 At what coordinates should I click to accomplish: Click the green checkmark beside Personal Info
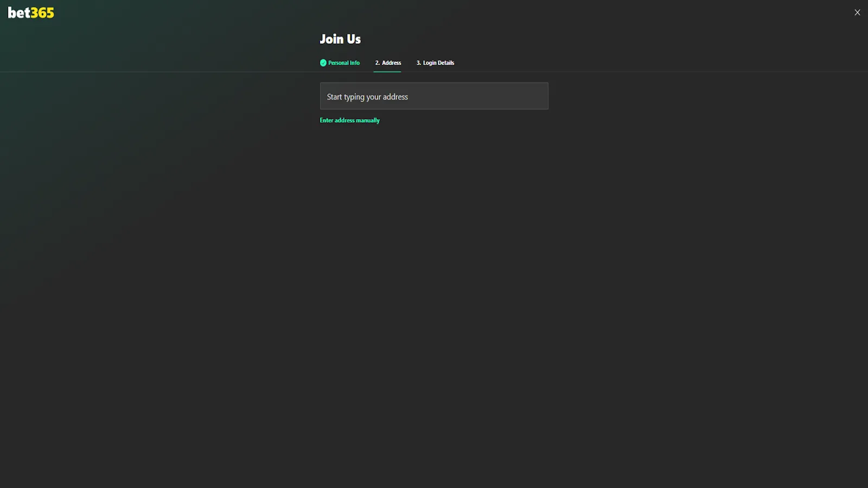pyautogui.click(x=323, y=62)
